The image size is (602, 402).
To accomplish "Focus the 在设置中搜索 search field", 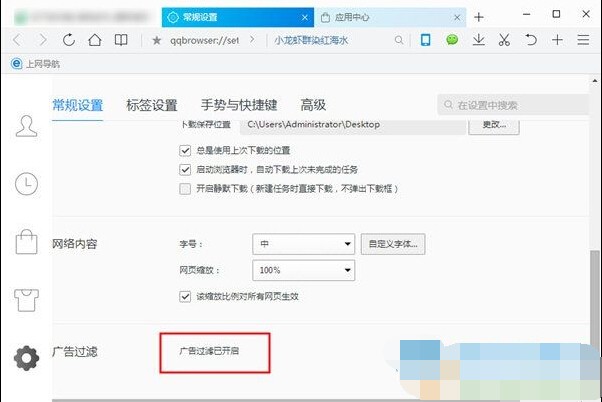I will pyautogui.click(x=513, y=105).
